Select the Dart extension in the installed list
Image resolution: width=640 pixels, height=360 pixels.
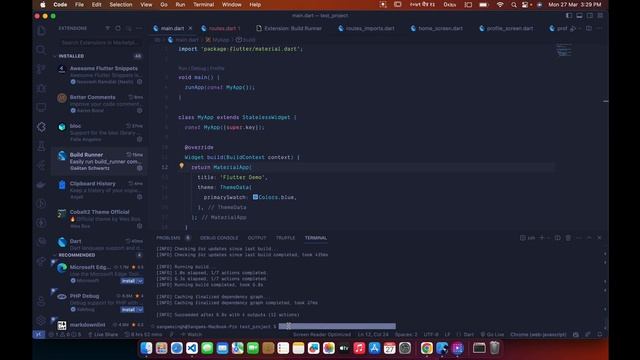(x=99, y=244)
